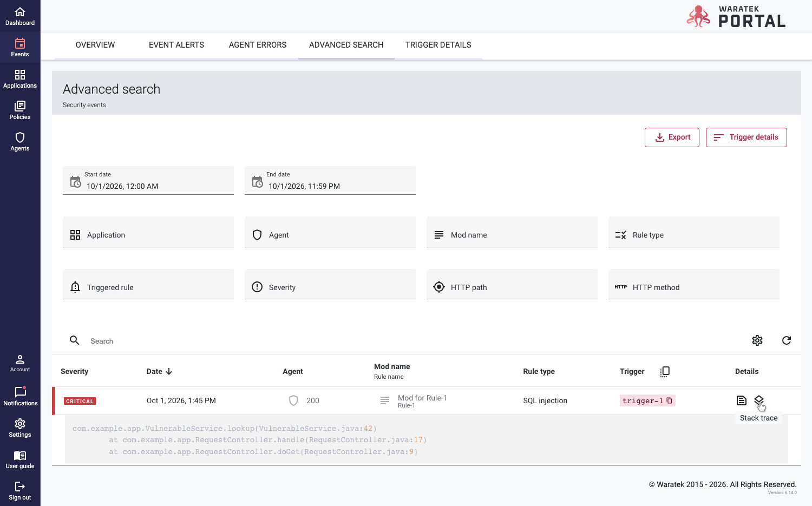Click the Waratek Portal logo

coord(736,17)
